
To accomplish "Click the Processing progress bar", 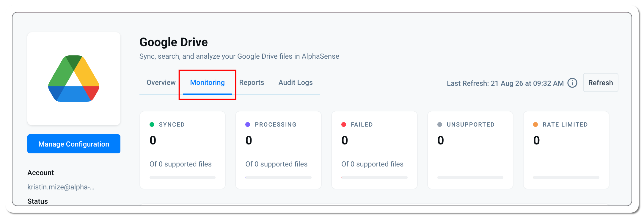I will point(278,177).
